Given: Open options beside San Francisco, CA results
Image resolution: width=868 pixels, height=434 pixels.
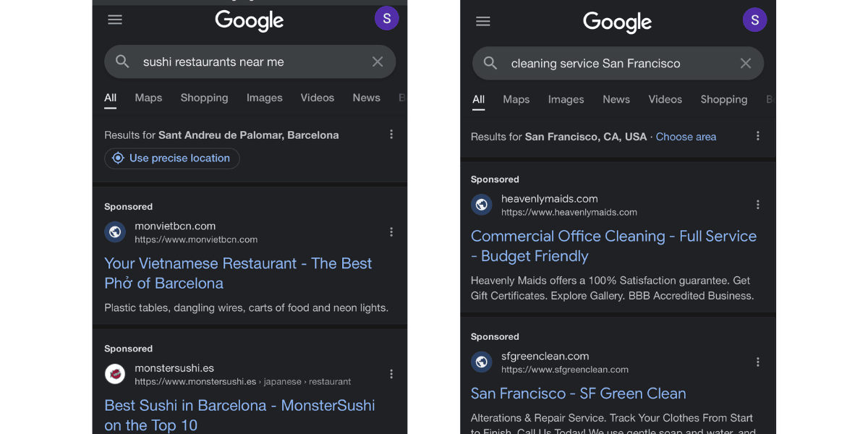Looking at the screenshot, I should [758, 136].
